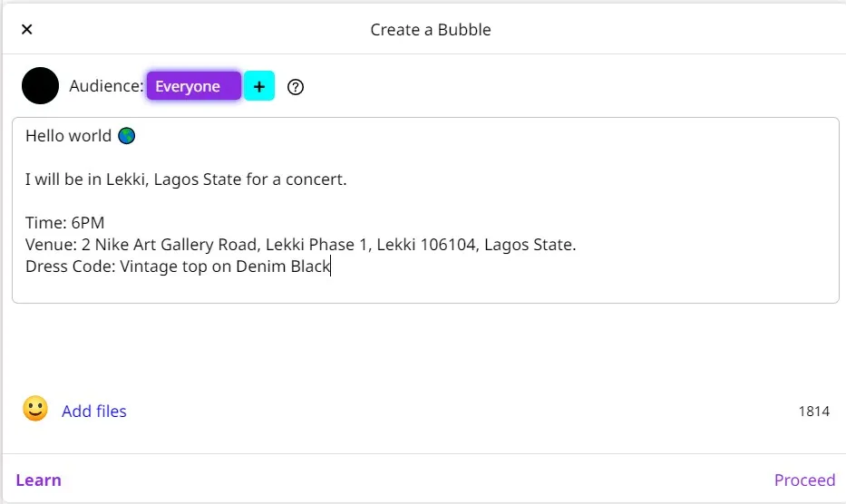The height and width of the screenshot is (504, 846).
Task: Open the audience help question mark icon
Action: (x=295, y=87)
